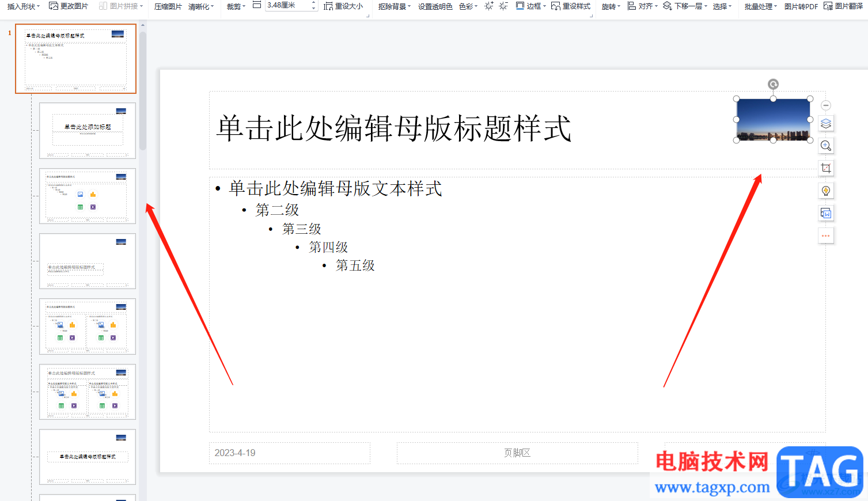Open the 抠除背景 dropdown
868x501 pixels.
coord(395,6)
